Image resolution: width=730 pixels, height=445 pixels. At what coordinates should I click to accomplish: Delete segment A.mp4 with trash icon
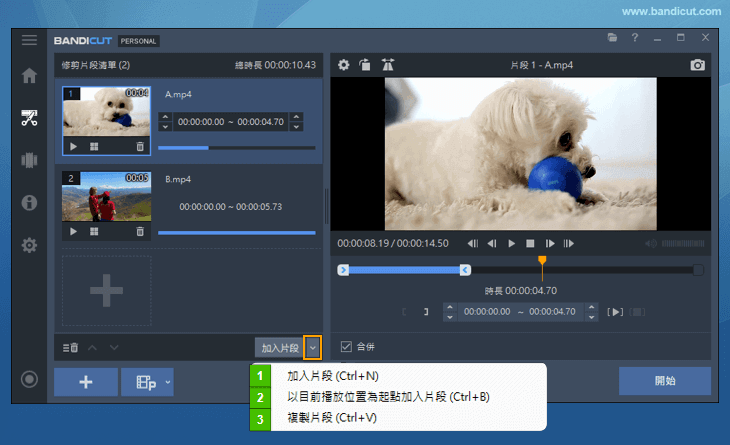(140, 147)
